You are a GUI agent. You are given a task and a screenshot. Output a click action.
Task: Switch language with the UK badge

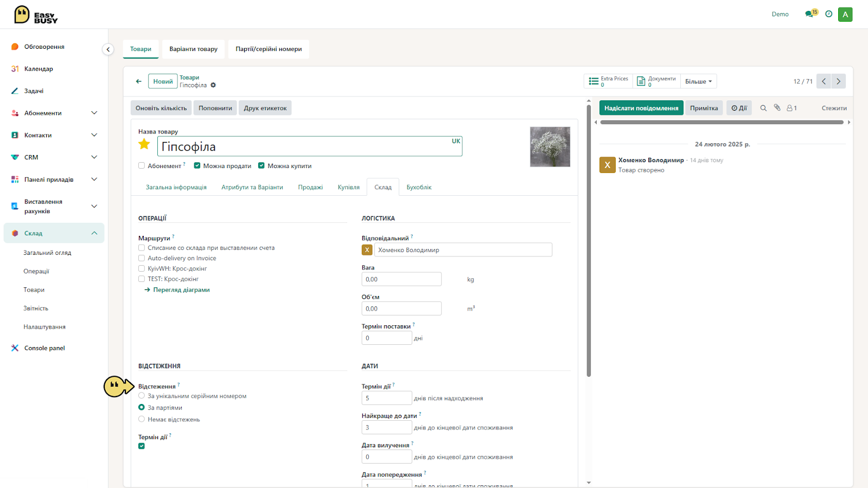[456, 141]
